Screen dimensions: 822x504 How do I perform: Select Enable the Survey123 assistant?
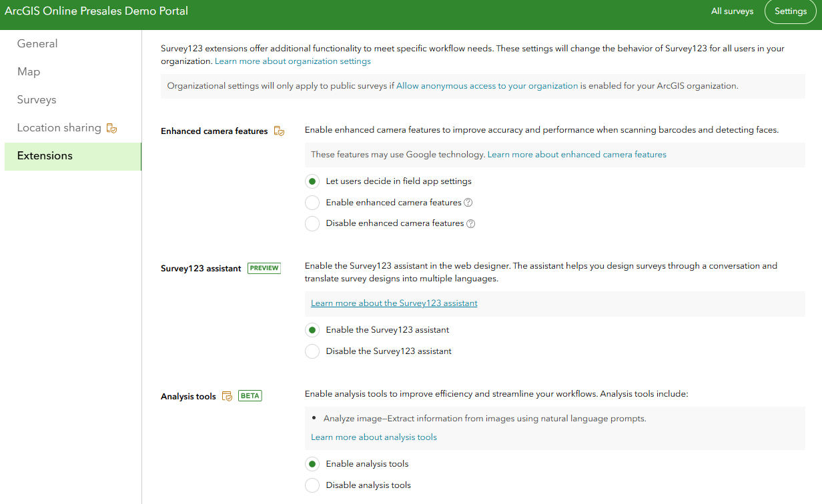tap(312, 330)
